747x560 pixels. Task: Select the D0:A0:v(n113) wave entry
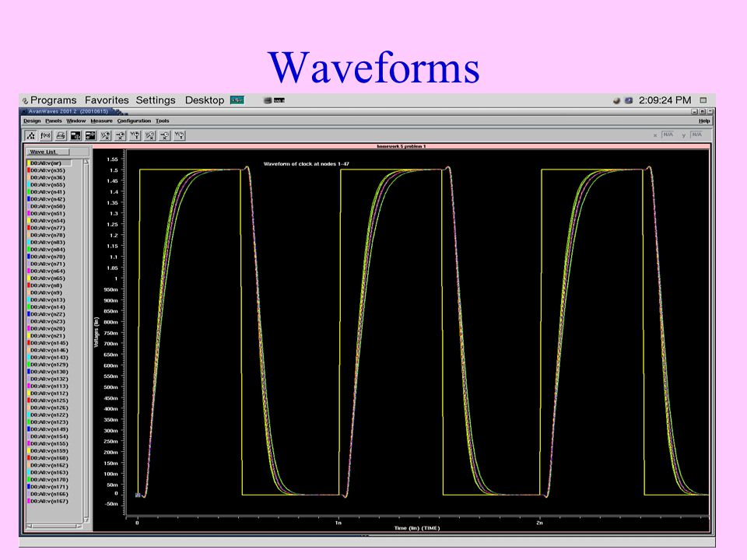tap(48, 386)
